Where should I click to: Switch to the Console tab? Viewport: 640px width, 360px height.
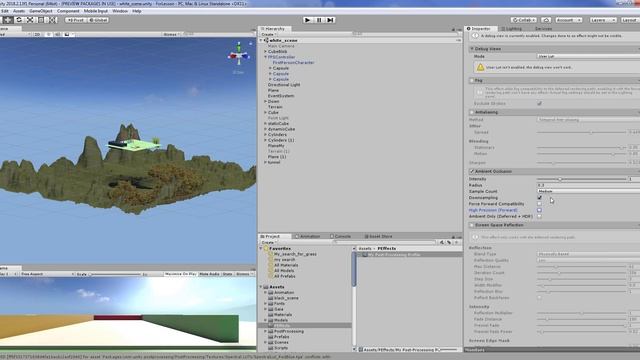[340, 236]
